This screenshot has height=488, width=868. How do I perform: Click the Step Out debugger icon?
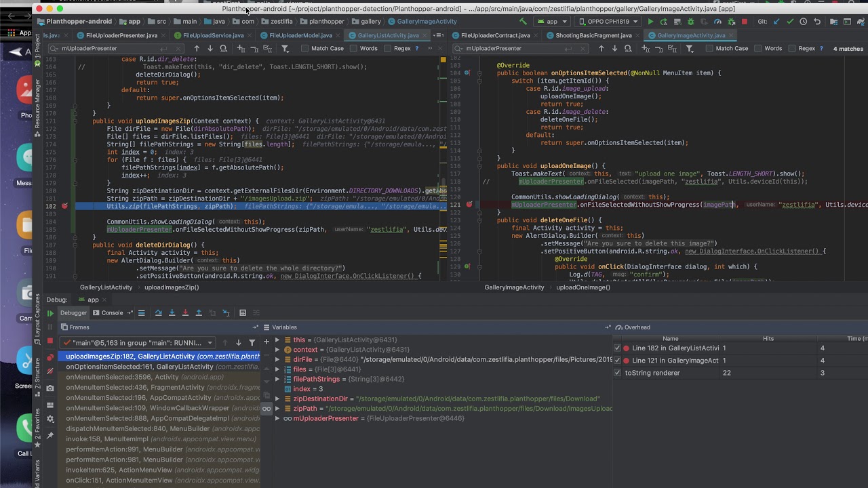(x=199, y=312)
